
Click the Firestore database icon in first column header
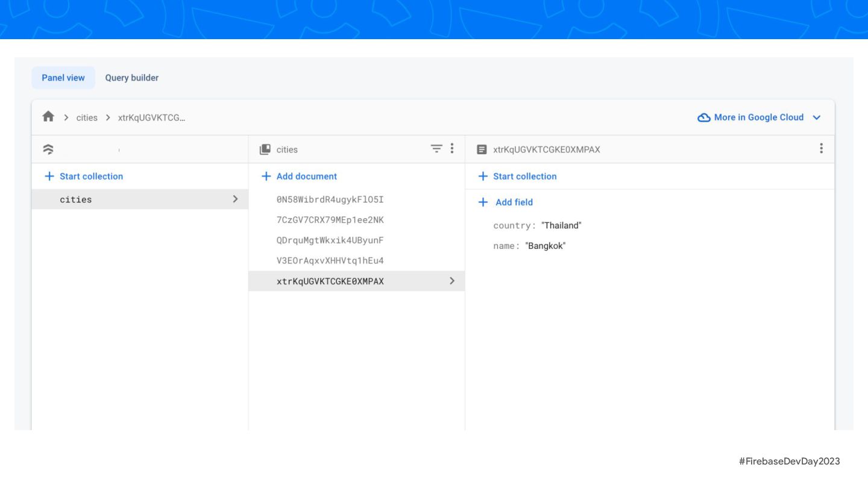(x=48, y=149)
